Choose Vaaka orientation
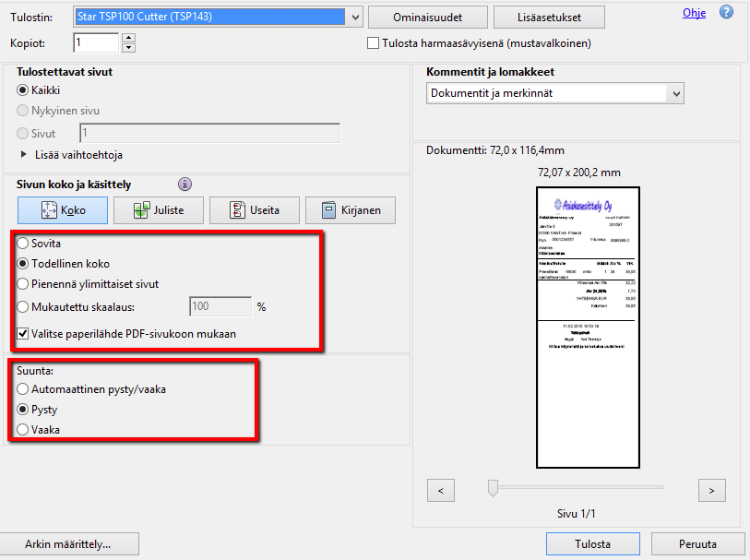This screenshot has width=750, height=560. (23, 429)
